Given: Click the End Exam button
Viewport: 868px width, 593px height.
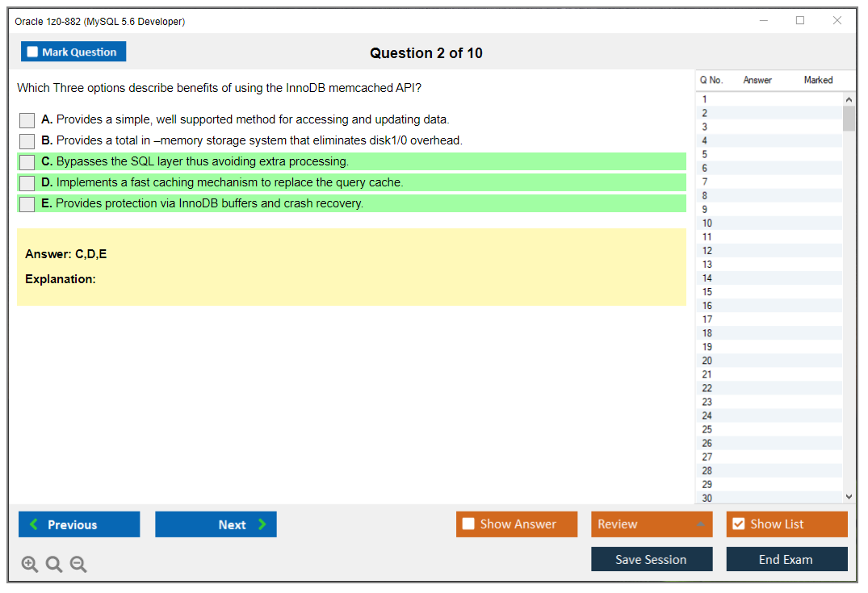Looking at the screenshot, I should click(786, 558).
